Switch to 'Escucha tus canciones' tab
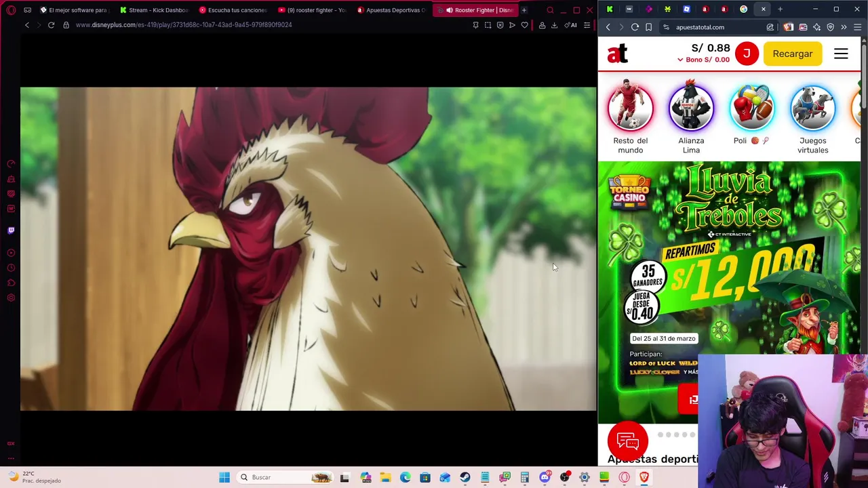The image size is (868, 488). [233, 10]
